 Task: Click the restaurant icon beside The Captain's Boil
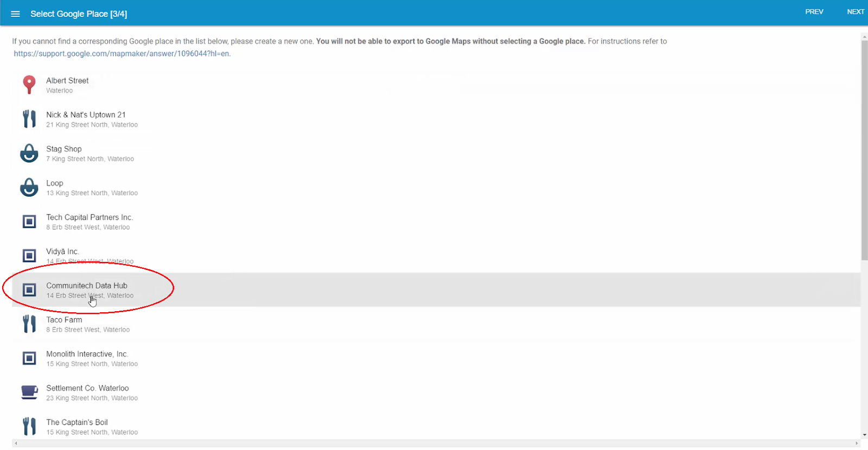coord(29,426)
